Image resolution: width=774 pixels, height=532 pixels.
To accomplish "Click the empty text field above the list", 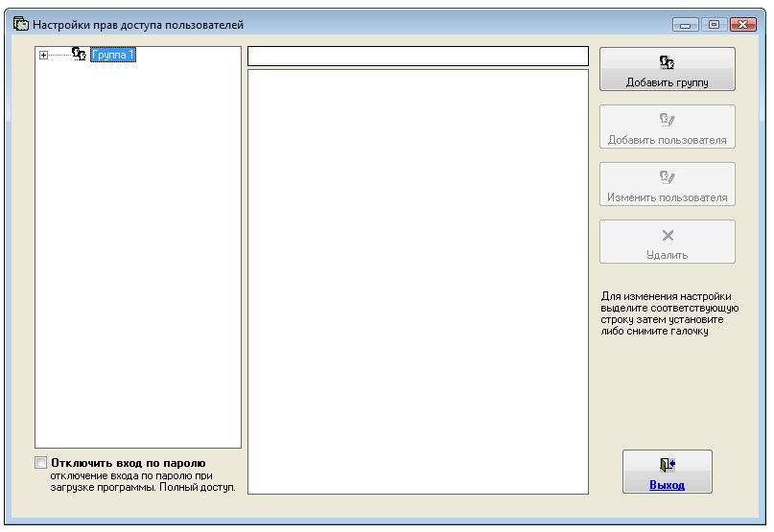I will (x=417, y=57).
